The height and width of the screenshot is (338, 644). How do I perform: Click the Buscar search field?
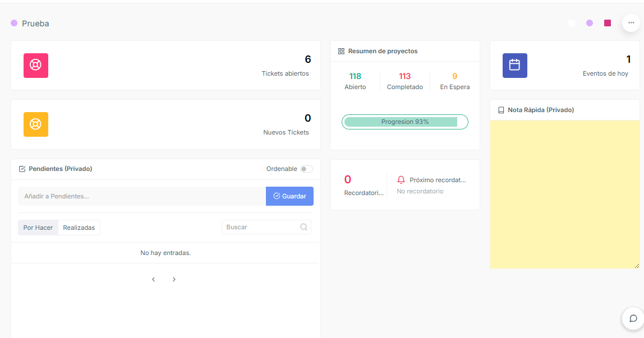266,227
